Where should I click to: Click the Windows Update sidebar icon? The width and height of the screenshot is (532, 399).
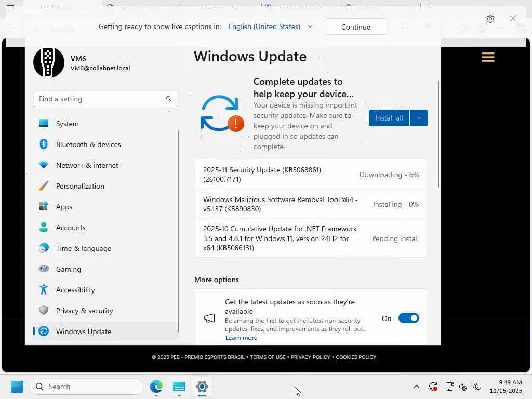[44, 331]
